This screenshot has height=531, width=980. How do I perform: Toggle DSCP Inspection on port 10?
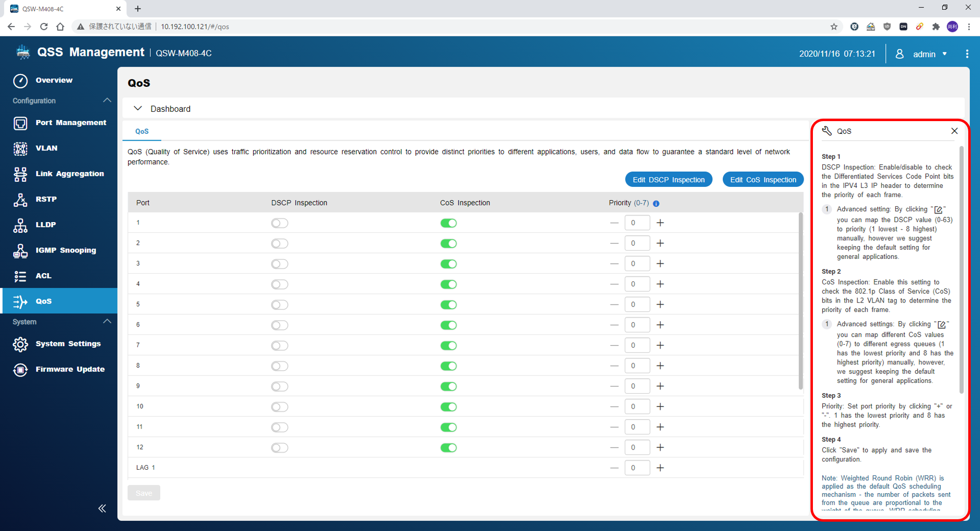coord(279,407)
